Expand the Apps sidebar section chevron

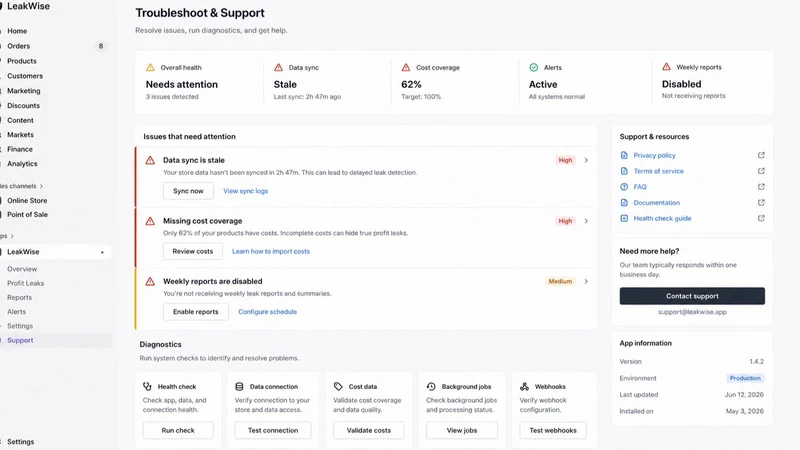coord(12,236)
